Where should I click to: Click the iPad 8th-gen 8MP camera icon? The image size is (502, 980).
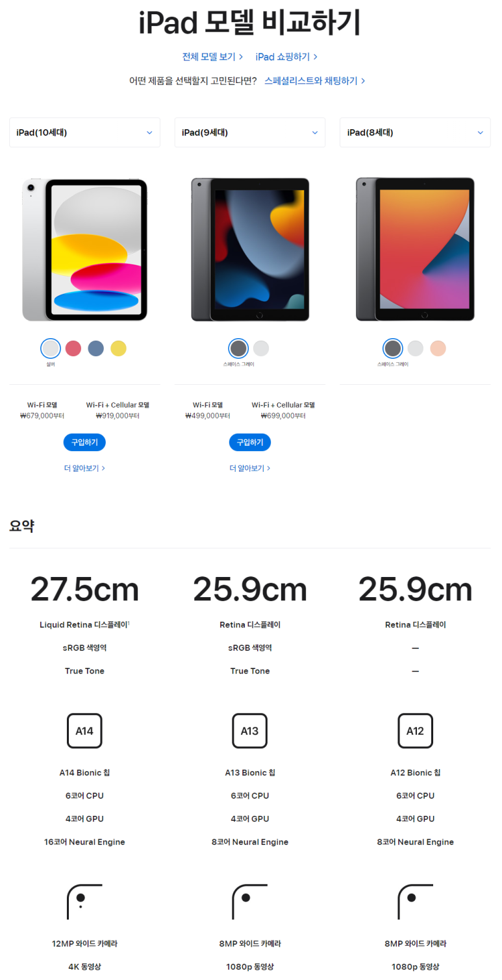(x=415, y=901)
